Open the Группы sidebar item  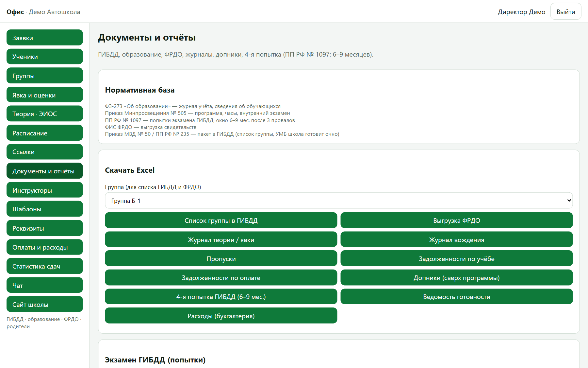[x=44, y=76]
